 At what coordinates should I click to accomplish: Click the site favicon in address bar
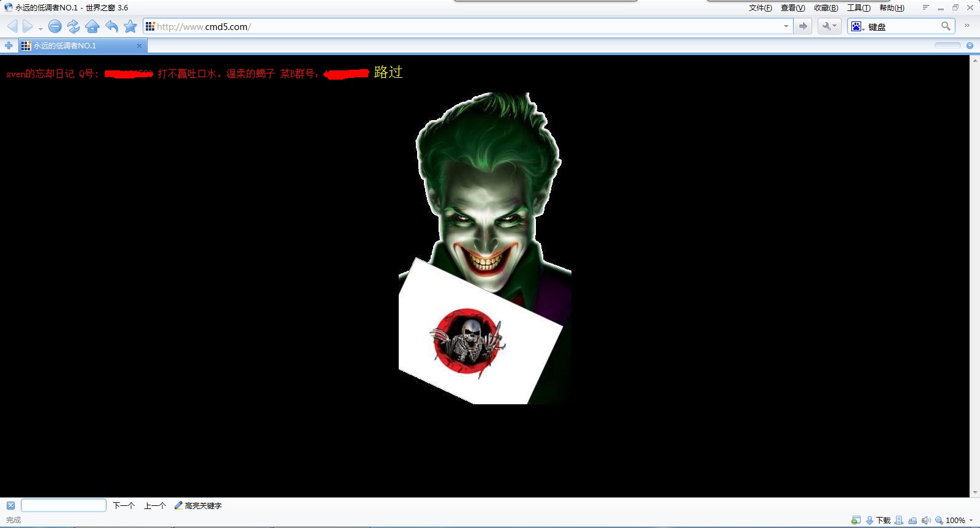point(150,26)
